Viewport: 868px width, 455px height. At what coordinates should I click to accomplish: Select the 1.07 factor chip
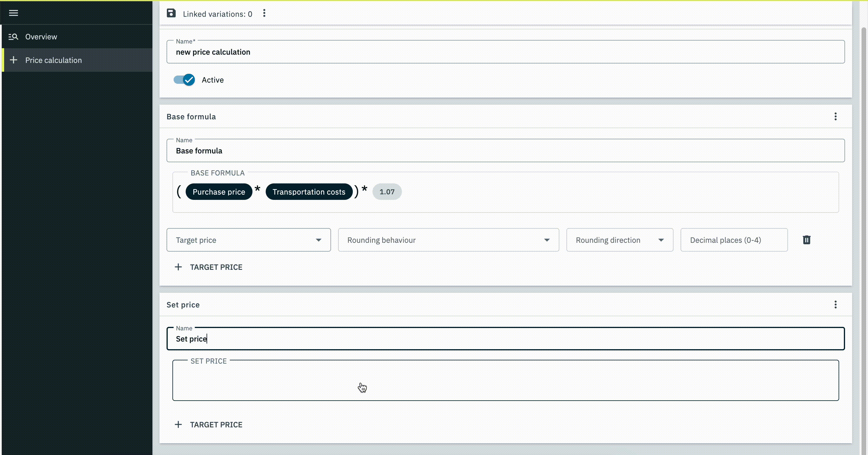click(387, 192)
